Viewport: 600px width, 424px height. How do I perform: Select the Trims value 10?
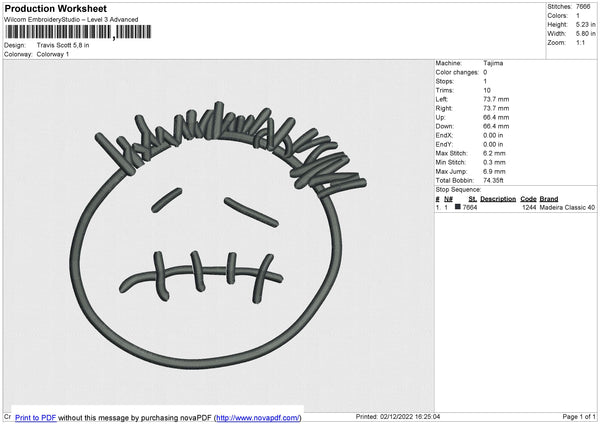click(487, 90)
